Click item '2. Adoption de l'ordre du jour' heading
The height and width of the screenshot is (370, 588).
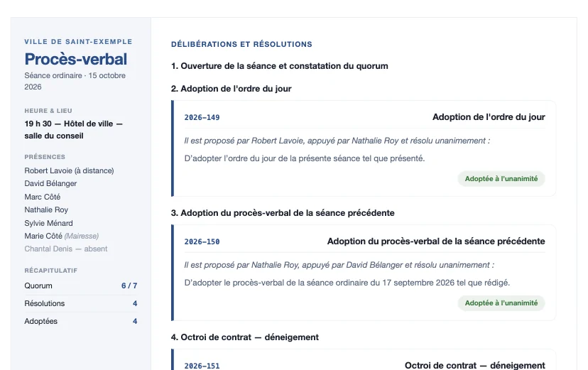tap(231, 89)
